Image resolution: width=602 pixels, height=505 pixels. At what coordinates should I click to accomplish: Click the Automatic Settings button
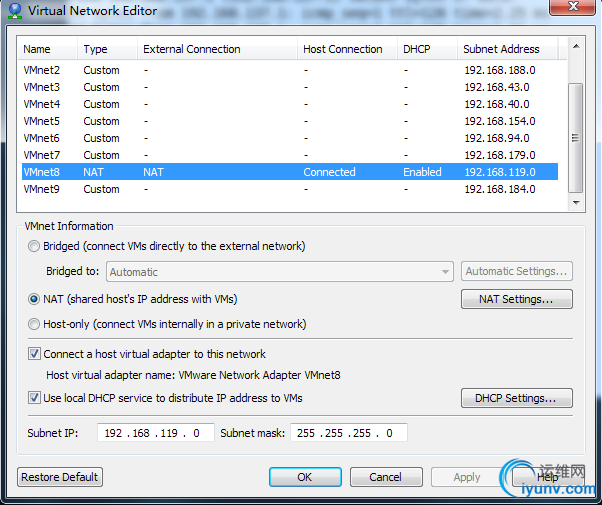click(517, 272)
